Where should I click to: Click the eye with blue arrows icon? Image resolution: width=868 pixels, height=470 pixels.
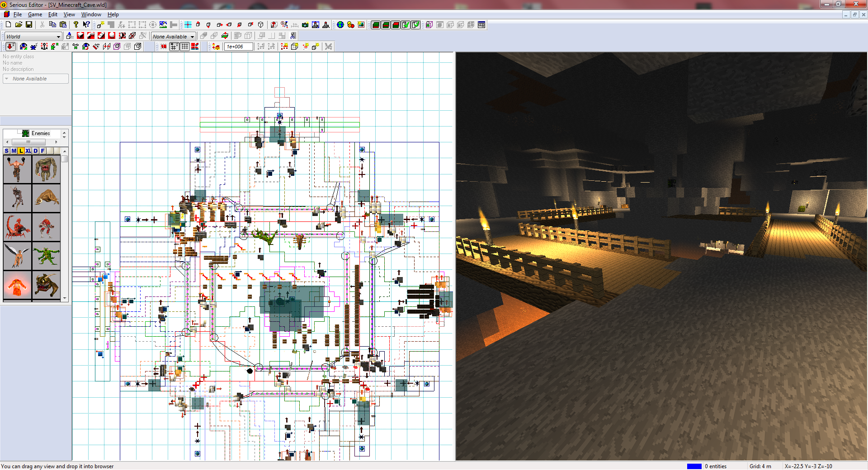(x=23, y=47)
